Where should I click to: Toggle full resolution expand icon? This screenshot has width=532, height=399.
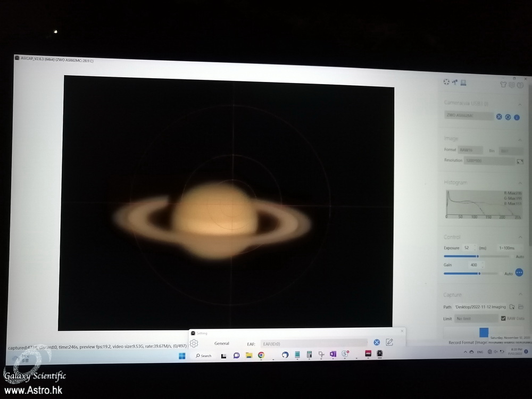[x=520, y=162]
